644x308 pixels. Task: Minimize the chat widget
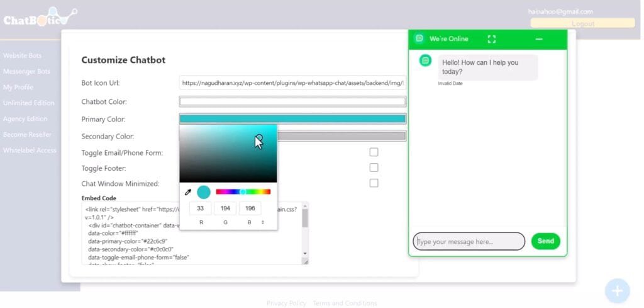pyautogui.click(x=539, y=39)
